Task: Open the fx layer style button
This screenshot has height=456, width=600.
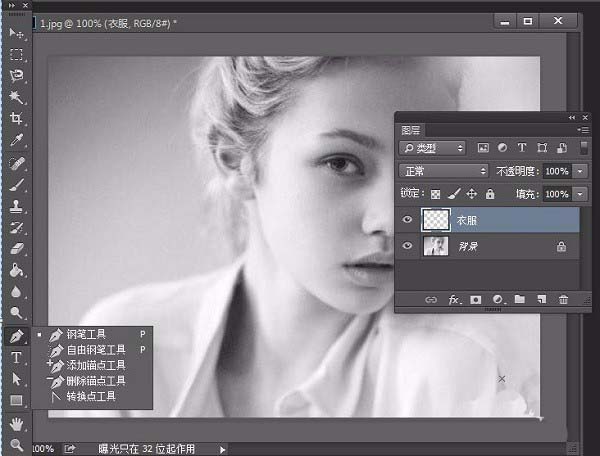Action: click(x=454, y=299)
